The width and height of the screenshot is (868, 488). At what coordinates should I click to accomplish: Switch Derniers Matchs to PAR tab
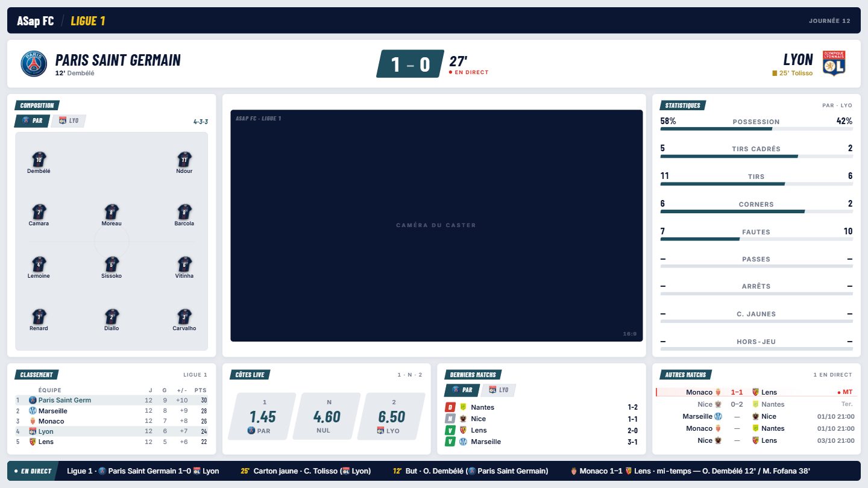(x=462, y=390)
